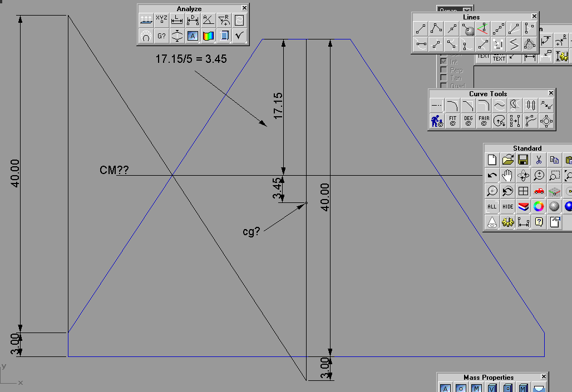Image resolution: width=572 pixels, height=392 pixels.
Task: Click the FIT curve button
Action: pos(452,121)
